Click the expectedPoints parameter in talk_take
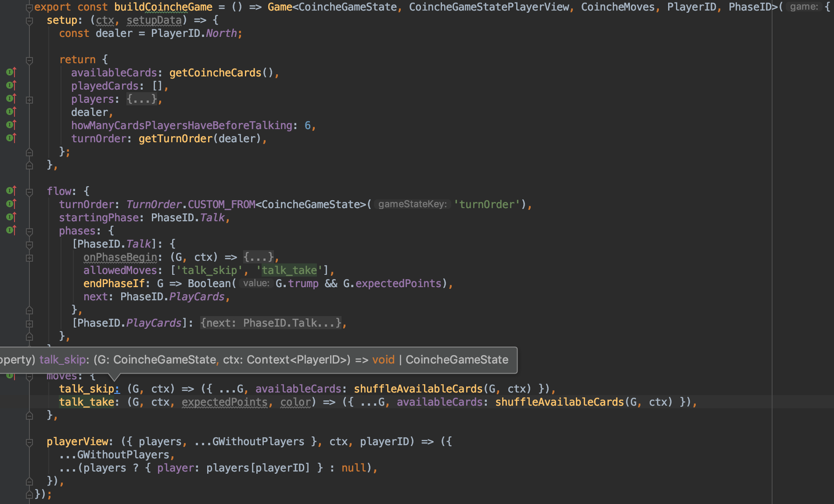Screen dimensions: 834x504 [x=225, y=402]
